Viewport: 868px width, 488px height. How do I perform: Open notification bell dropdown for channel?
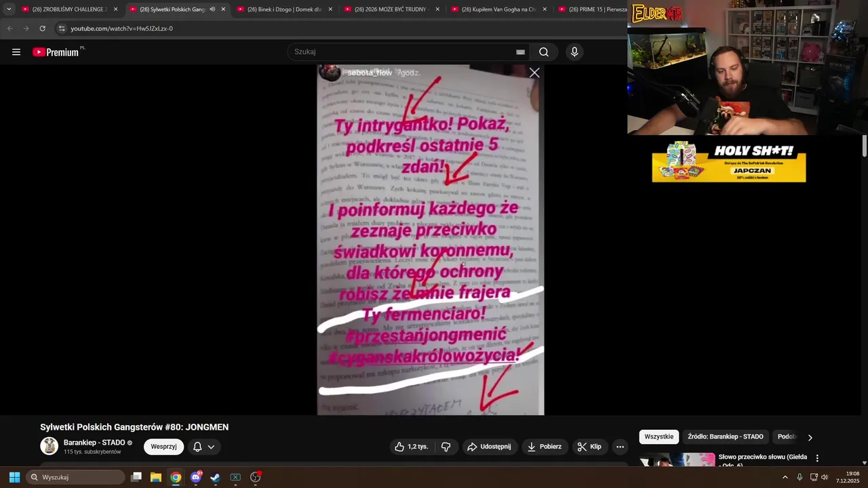tap(204, 447)
